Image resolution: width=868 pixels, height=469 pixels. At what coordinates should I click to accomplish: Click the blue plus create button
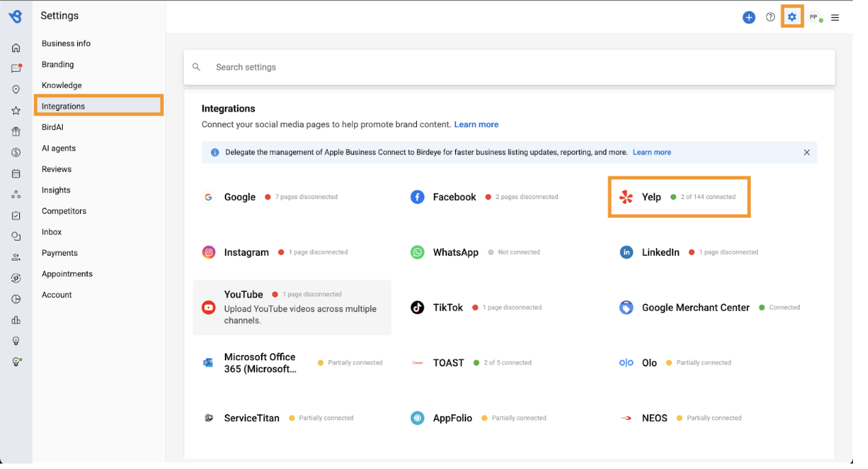point(749,17)
